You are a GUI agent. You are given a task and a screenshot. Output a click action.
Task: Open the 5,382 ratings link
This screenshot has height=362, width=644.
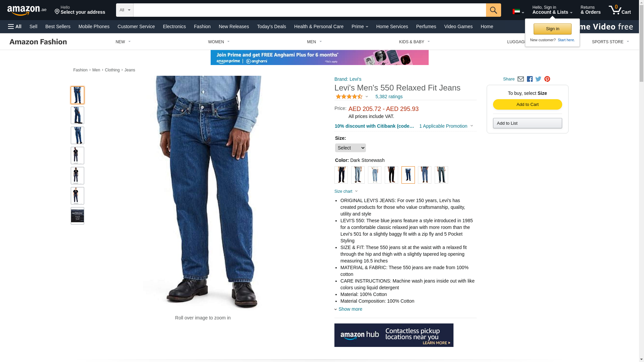[x=389, y=97]
